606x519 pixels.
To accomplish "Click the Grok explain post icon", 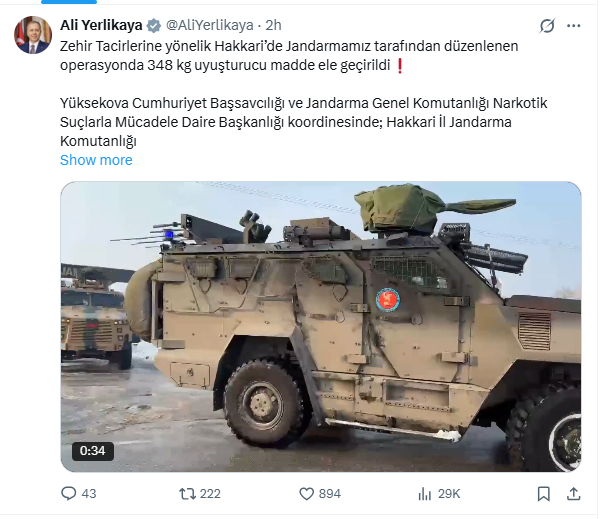I will pos(547,26).
